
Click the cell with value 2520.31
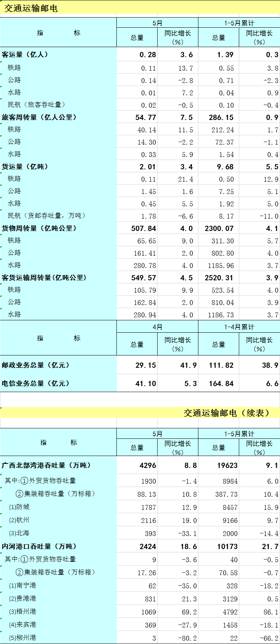point(219,278)
